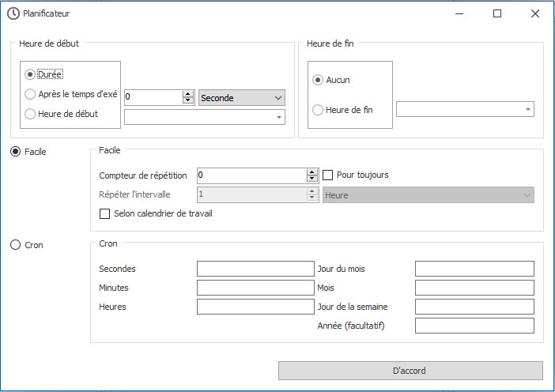Click the Jour de la semaine field
The height and width of the screenshot is (392, 555).
pos(474,307)
